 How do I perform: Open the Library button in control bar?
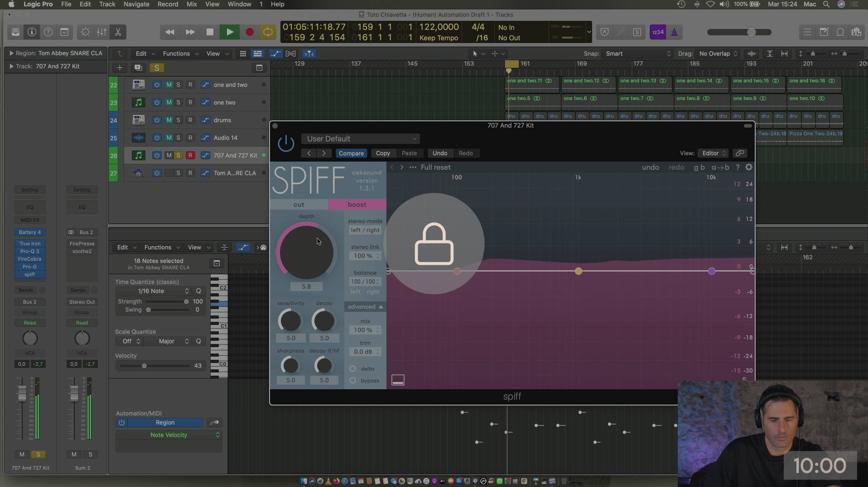[15, 32]
